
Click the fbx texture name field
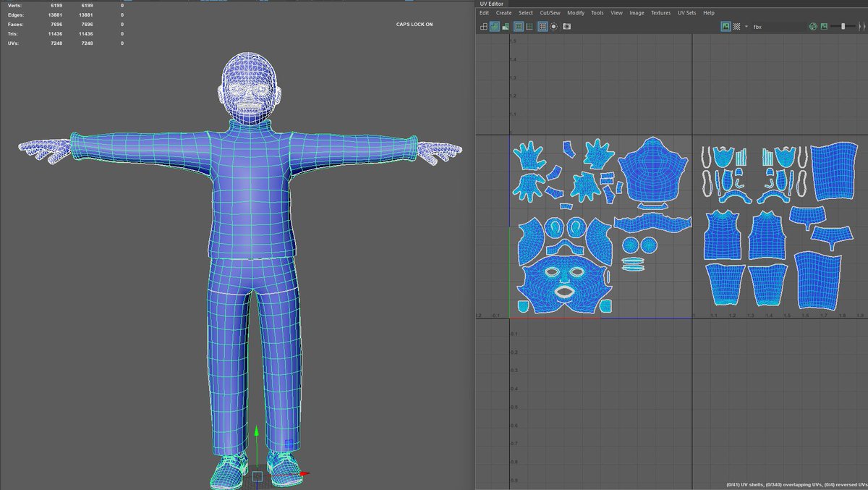pos(778,26)
